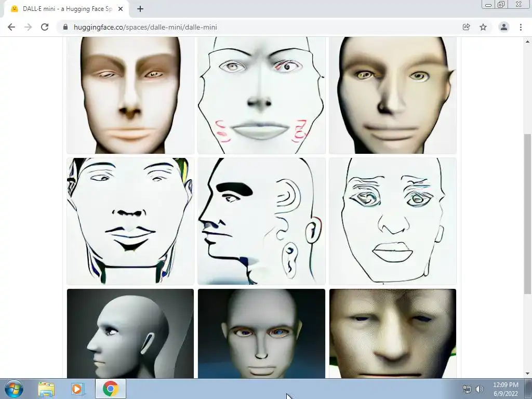Reload the DALL·E mini page
Image resolution: width=532 pixels, height=399 pixels.
(x=45, y=27)
